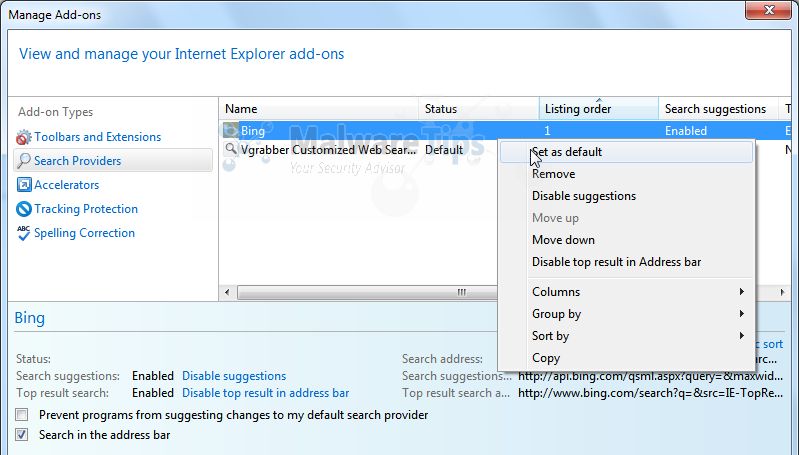Open Tracking Protection add-on type
Image resolution: width=799 pixels, height=455 pixels.
click(86, 209)
